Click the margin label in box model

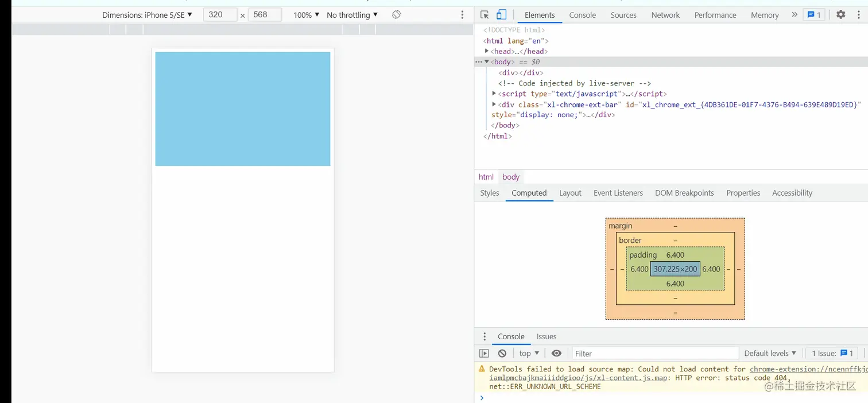click(620, 226)
